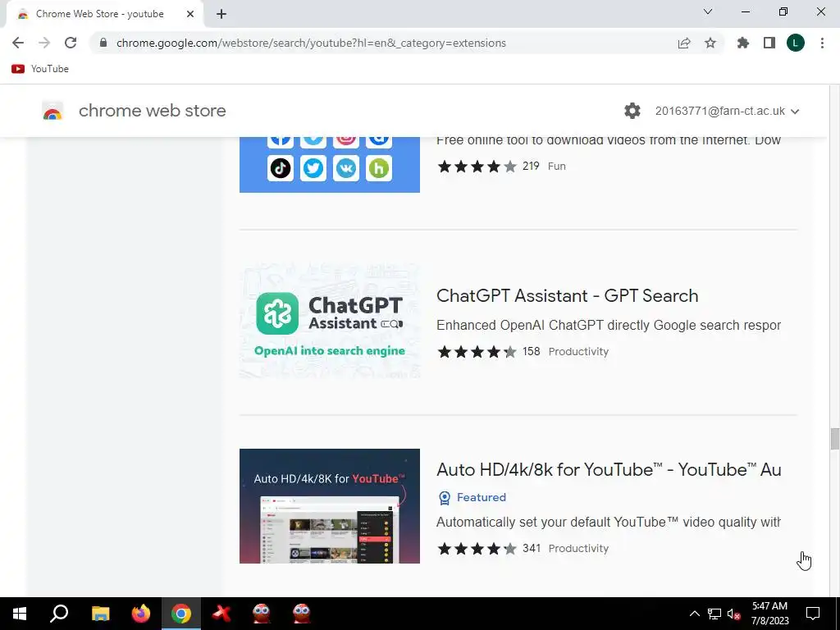The image size is (840, 630).
Task: Click the 219 ratings star row
Action: tap(477, 167)
